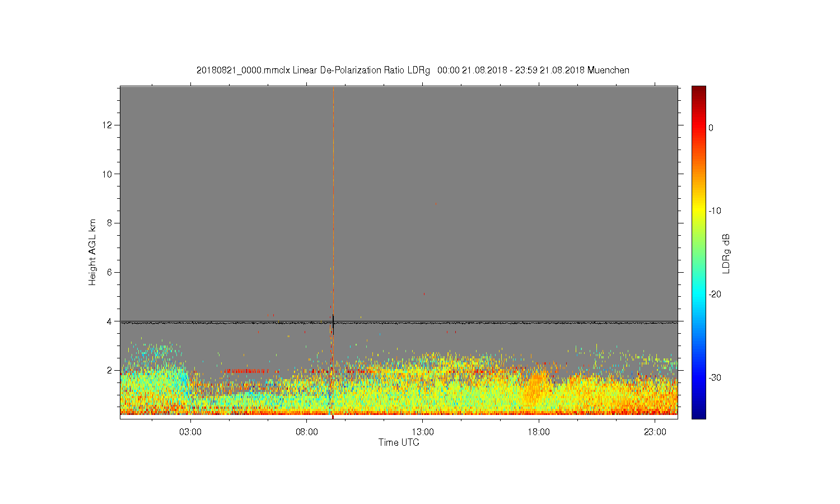Click the height tick label 6
Screen dimensions: 840x504
109,272
